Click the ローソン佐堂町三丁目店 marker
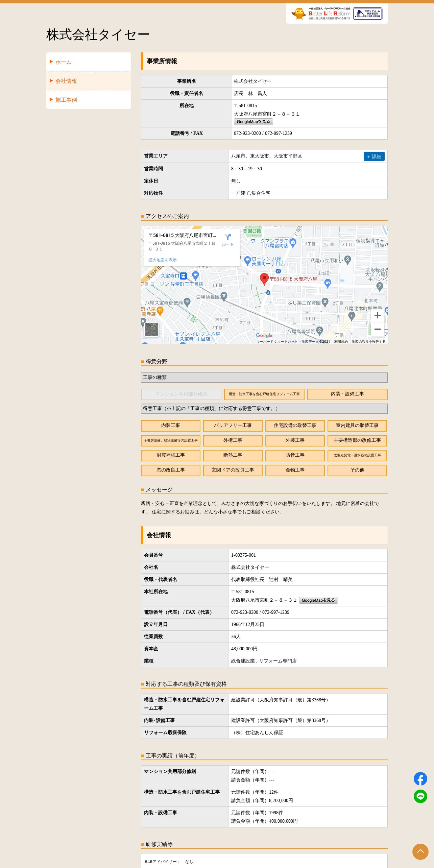This screenshot has width=434, height=868. [x=195, y=275]
